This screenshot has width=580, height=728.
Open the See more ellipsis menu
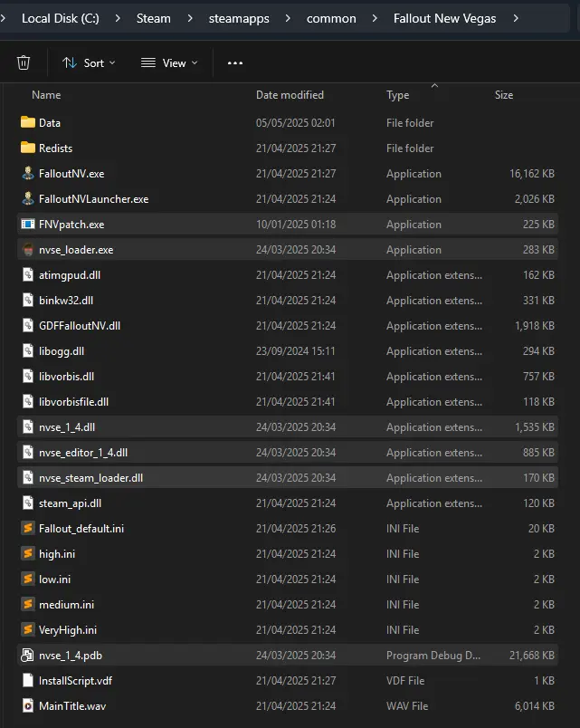[234, 62]
